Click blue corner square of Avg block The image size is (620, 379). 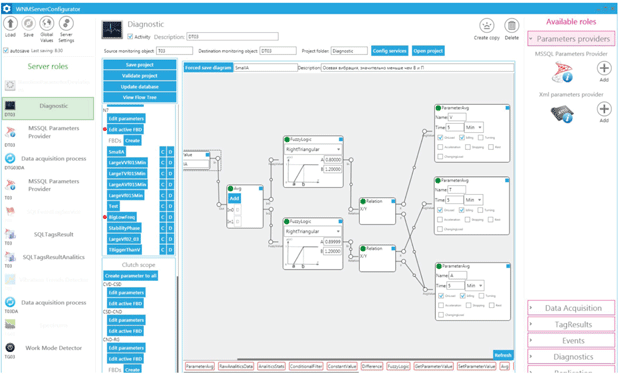click(x=261, y=189)
